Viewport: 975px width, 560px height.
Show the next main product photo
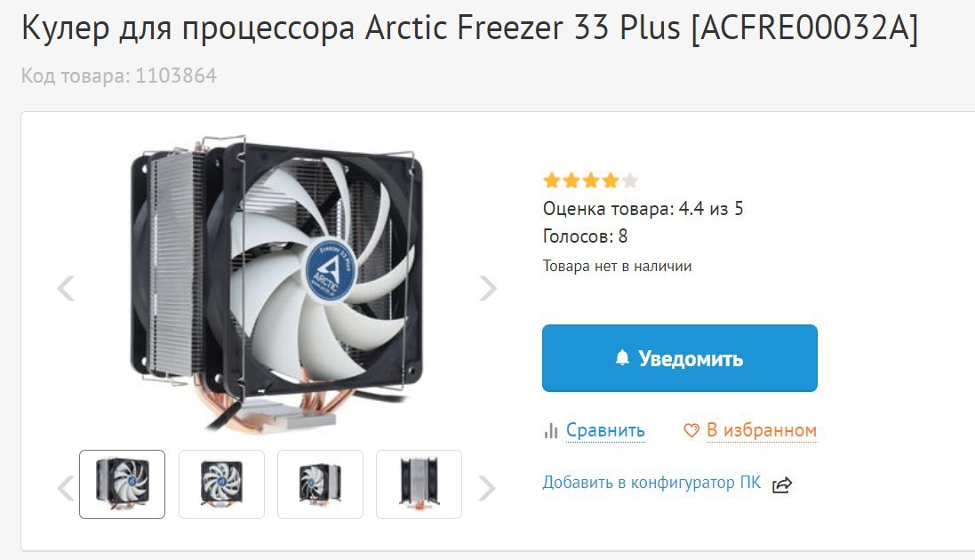[488, 288]
